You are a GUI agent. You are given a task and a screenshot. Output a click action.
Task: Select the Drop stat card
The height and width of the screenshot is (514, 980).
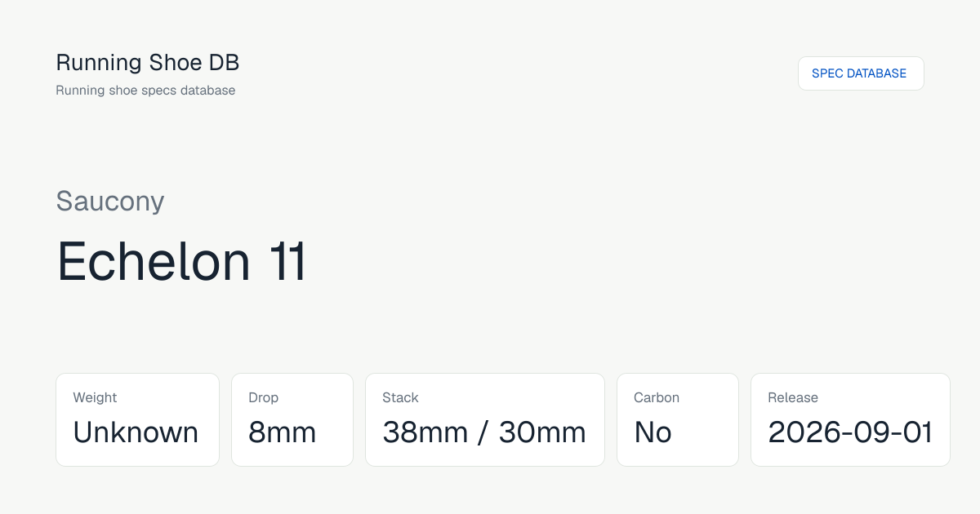pyautogui.click(x=292, y=419)
